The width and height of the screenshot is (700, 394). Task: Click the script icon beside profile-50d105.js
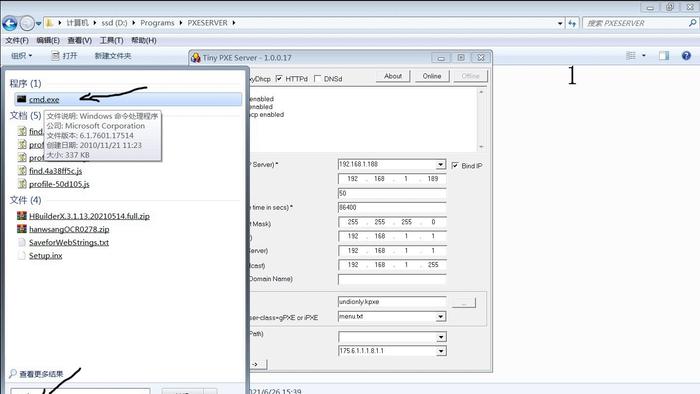click(22, 183)
